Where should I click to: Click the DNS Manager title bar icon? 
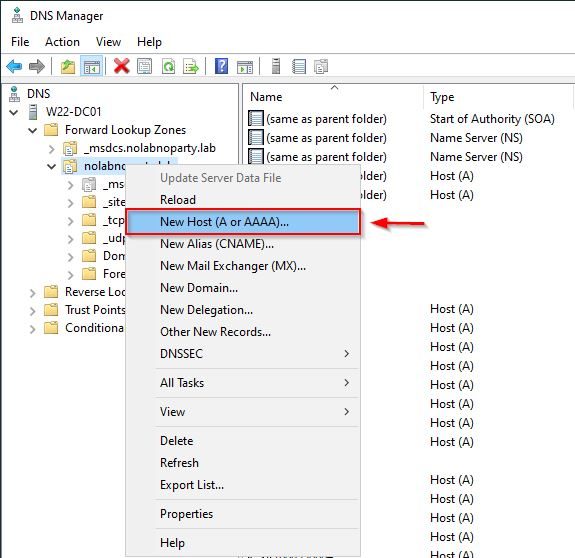17,15
